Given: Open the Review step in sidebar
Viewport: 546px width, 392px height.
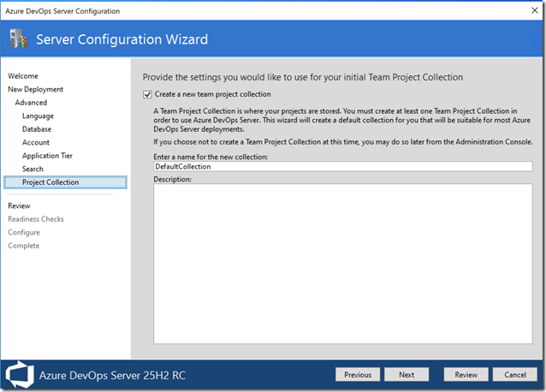Looking at the screenshot, I should pos(19,205).
